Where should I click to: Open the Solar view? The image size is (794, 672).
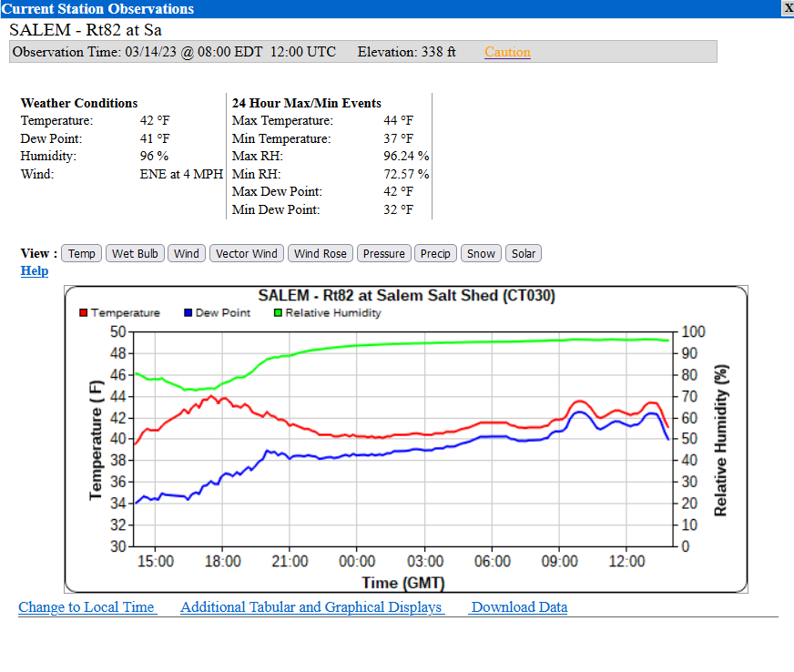(x=524, y=253)
